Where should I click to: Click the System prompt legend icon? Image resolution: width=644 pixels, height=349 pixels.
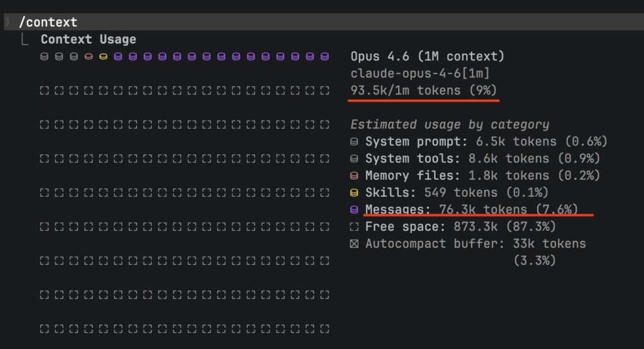pos(354,142)
